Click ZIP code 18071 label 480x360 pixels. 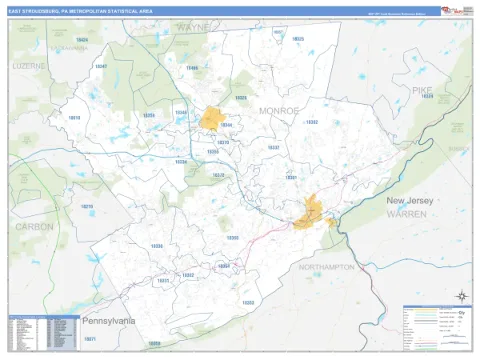90,339
